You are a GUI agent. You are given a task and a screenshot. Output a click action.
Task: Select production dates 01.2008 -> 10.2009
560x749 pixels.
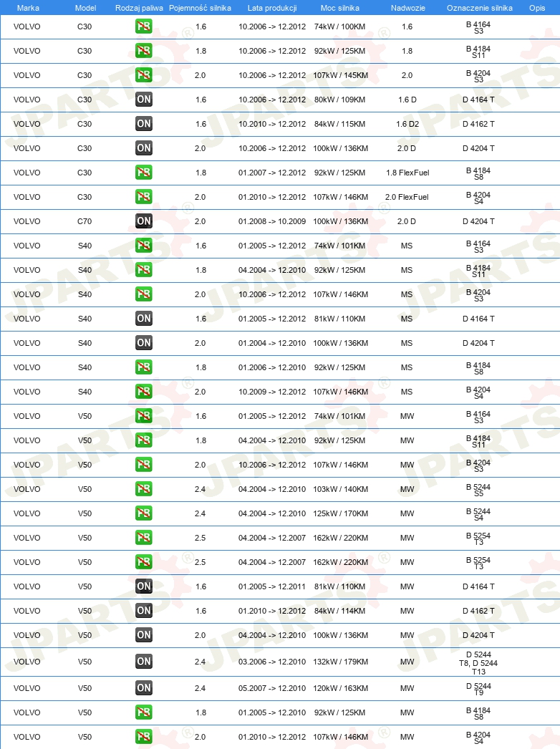click(272, 221)
